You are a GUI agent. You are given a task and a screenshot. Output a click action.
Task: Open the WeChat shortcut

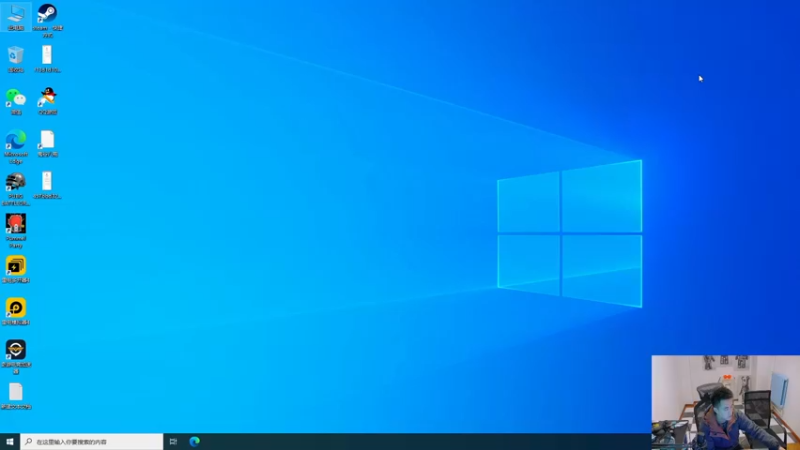tap(16, 101)
